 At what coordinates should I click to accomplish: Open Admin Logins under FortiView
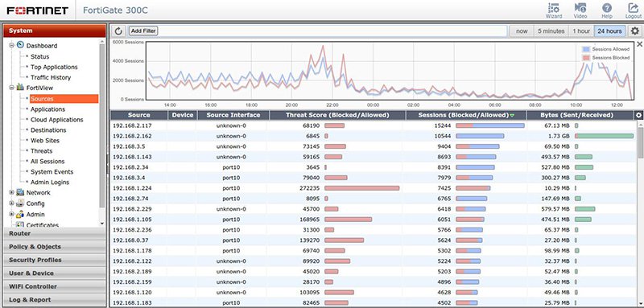click(x=50, y=182)
